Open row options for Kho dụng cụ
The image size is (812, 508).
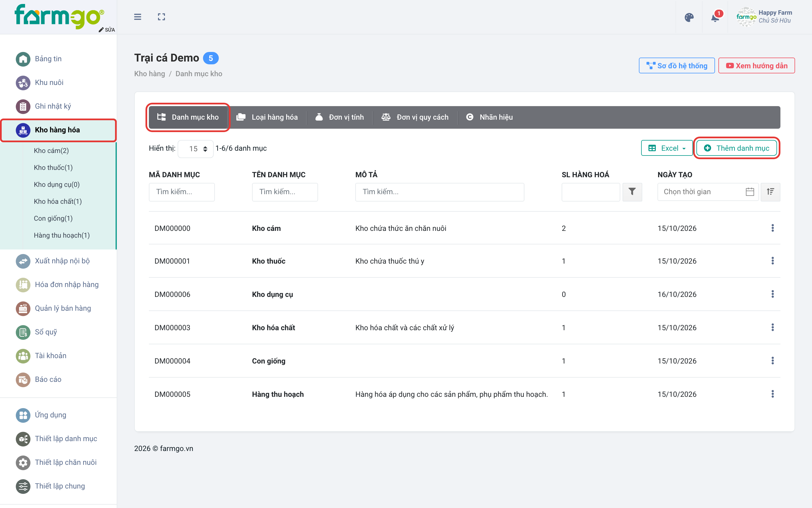pyautogui.click(x=773, y=294)
